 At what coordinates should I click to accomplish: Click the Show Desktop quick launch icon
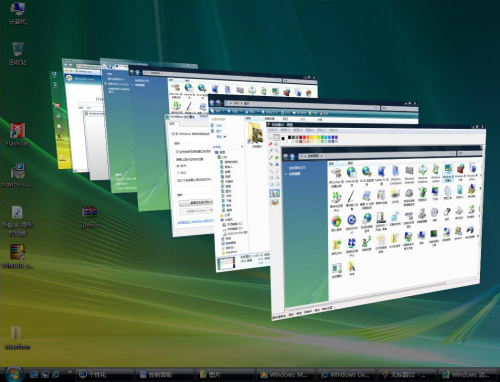click(x=34, y=374)
